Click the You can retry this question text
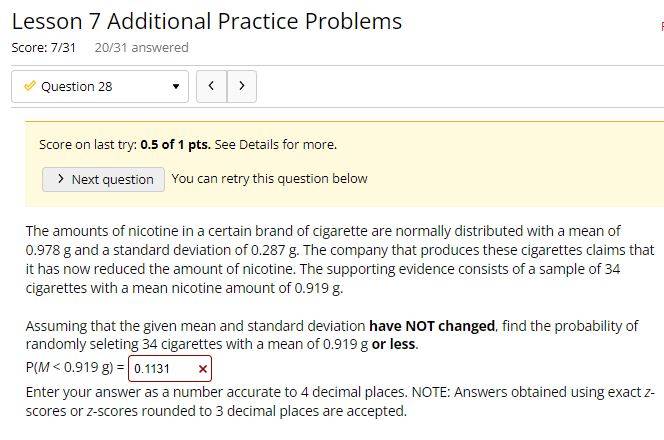Screen dimensions: 664x440 269,179
